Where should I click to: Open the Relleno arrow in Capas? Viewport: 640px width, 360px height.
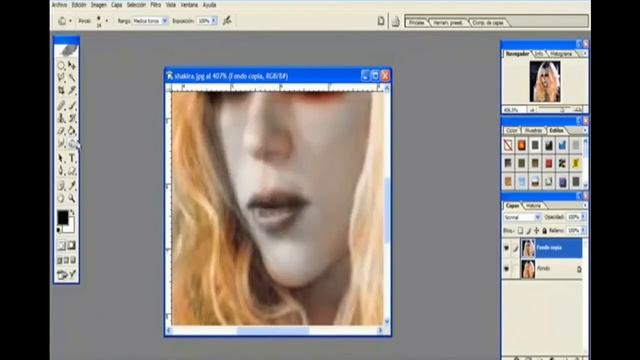[583, 231]
